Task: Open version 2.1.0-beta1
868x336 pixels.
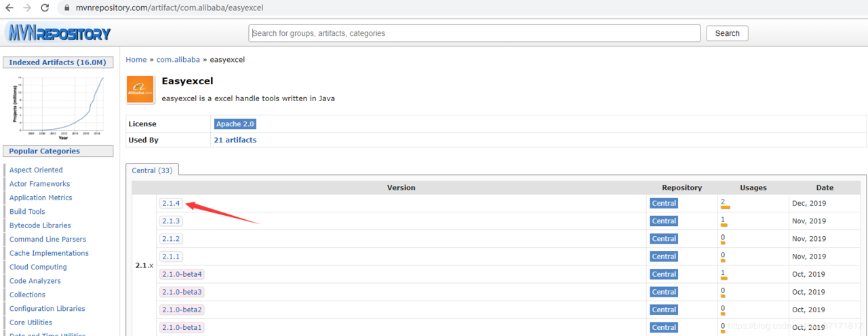Action: click(182, 326)
